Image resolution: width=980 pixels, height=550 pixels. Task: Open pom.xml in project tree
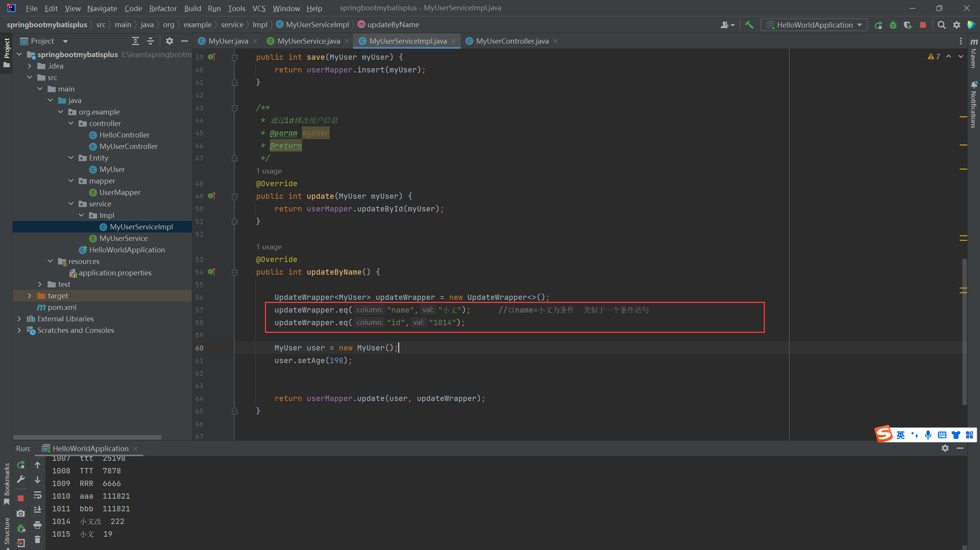62,307
